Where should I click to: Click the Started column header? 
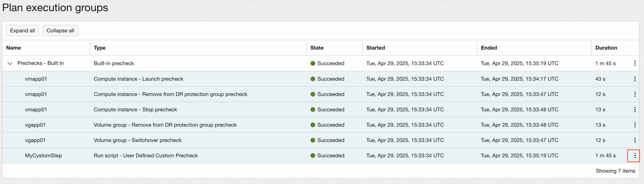pyautogui.click(x=376, y=48)
